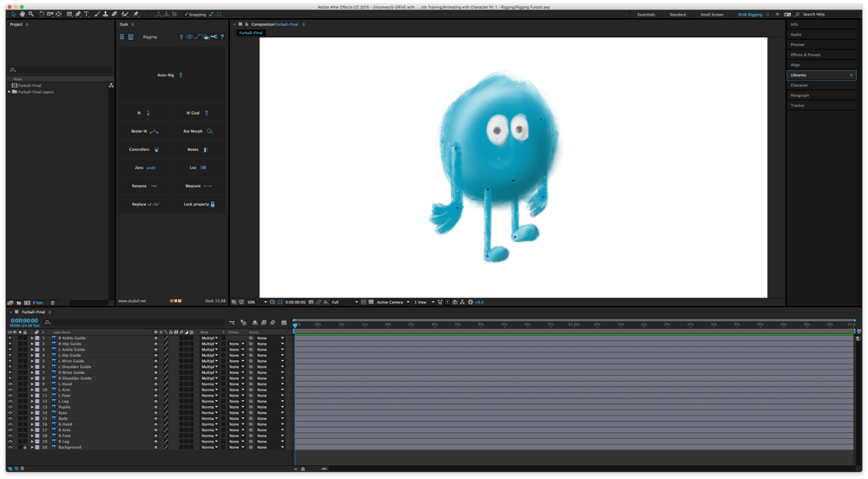Click the Duik rigging figure icon
The image size is (868, 479).
pos(181,36)
